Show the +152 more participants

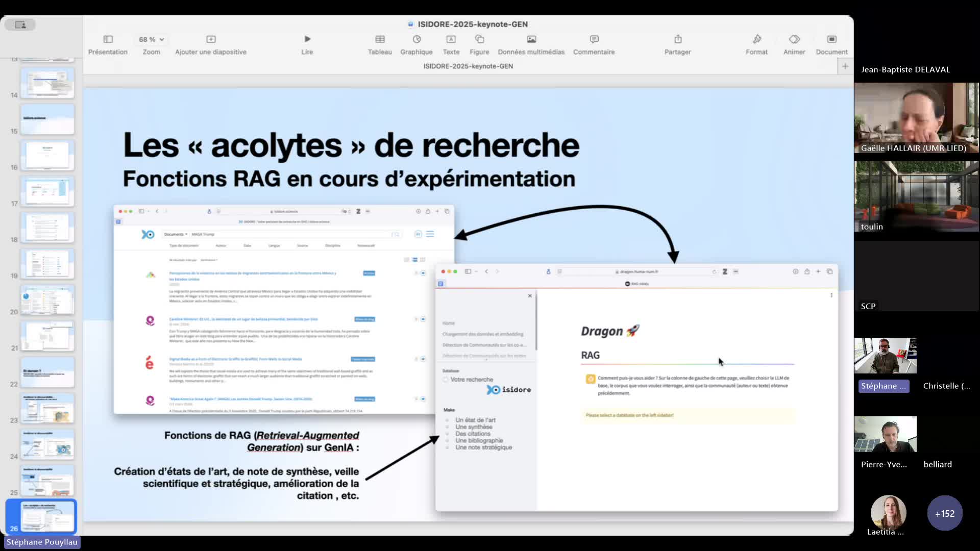(945, 514)
